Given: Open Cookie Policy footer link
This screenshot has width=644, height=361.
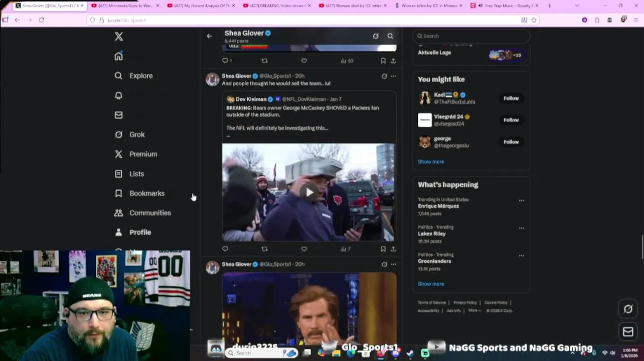Looking at the screenshot, I should click(496, 303).
